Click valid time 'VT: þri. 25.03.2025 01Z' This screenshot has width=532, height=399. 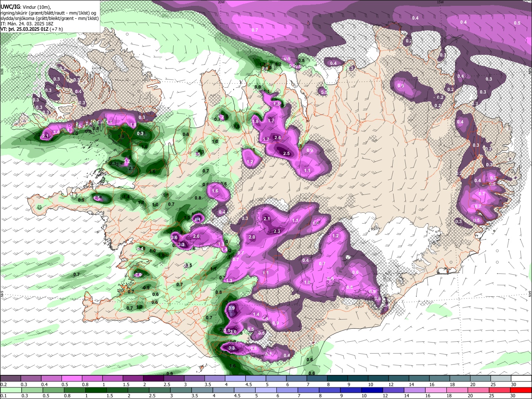[x=24, y=29]
